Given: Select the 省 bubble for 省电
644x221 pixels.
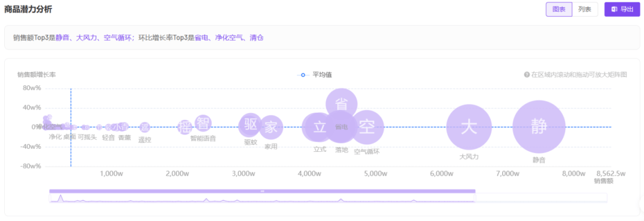Looking at the screenshot, I should click(x=341, y=104).
